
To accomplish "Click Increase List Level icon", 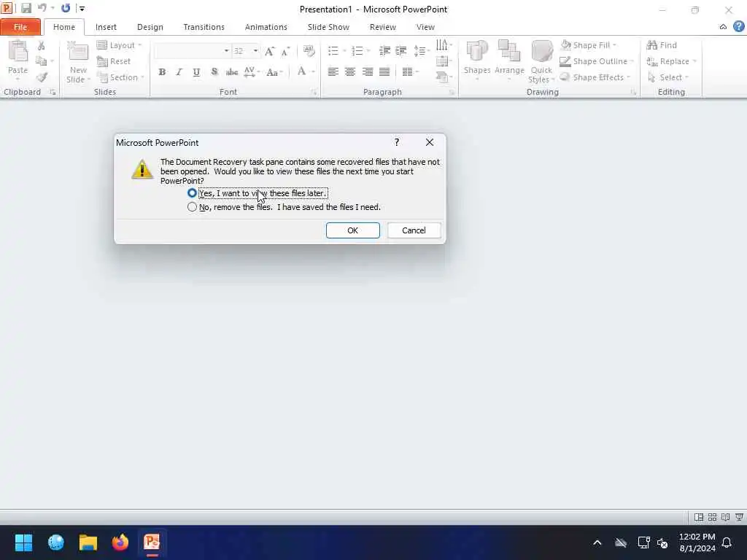I will click(401, 50).
